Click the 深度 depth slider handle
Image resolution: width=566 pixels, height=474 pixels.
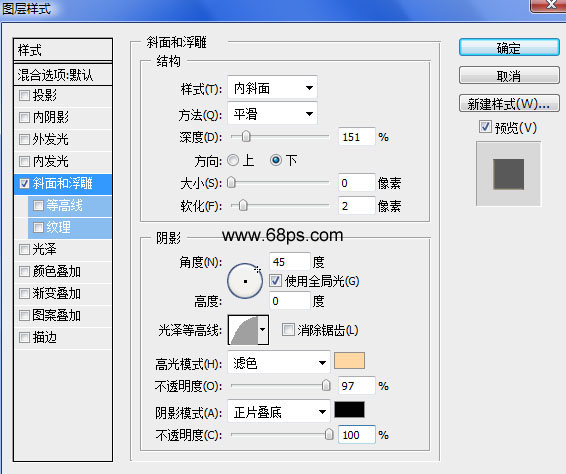point(246,137)
